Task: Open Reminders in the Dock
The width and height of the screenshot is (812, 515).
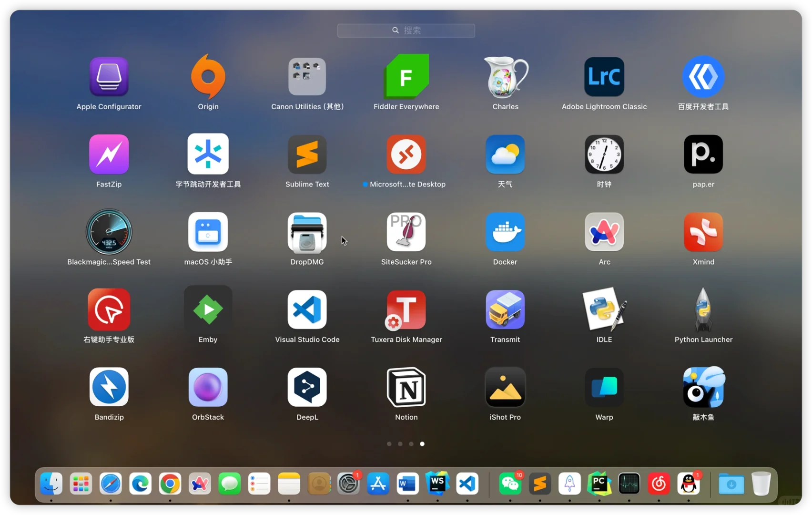Action: click(x=259, y=484)
